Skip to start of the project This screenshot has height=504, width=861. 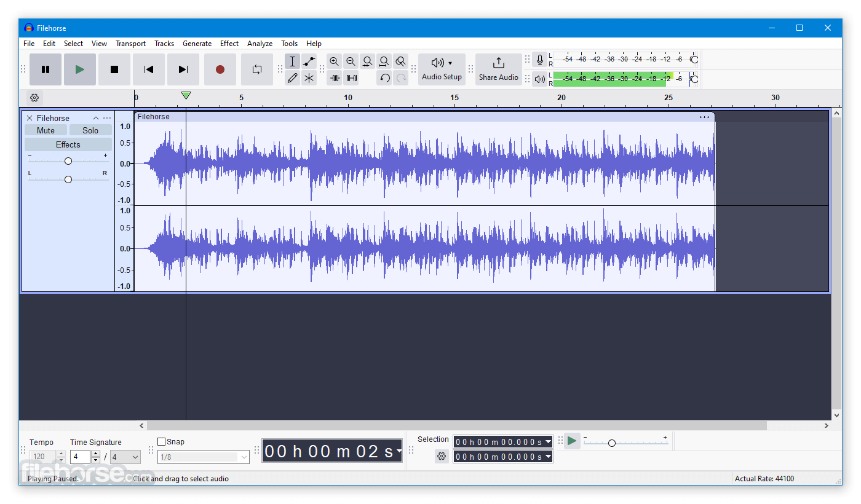point(149,69)
